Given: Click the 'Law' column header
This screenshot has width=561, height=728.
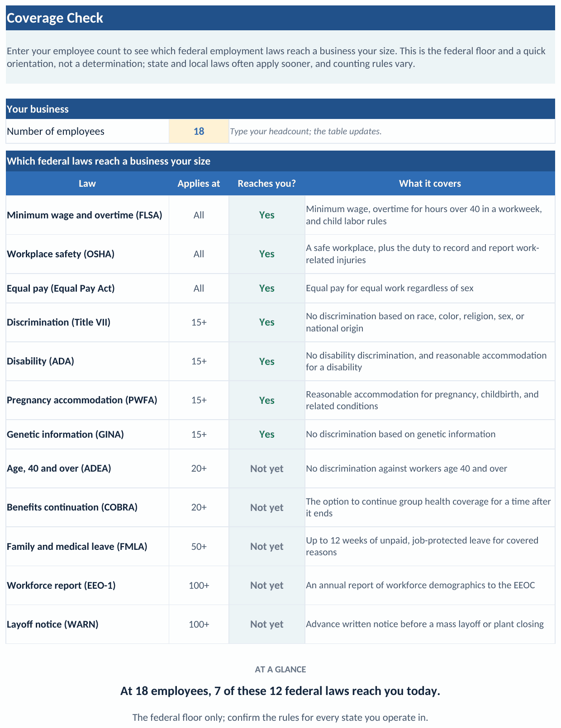Looking at the screenshot, I should click(x=87, y=184).
